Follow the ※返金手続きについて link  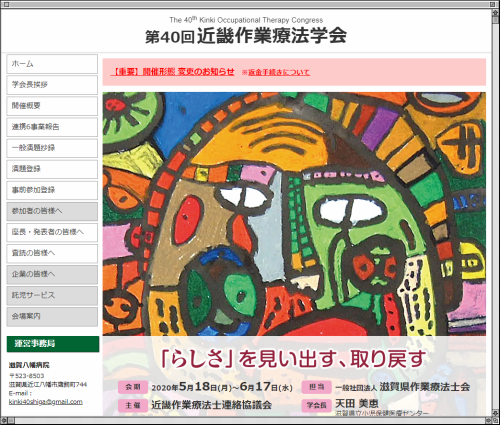coord(276,72)
